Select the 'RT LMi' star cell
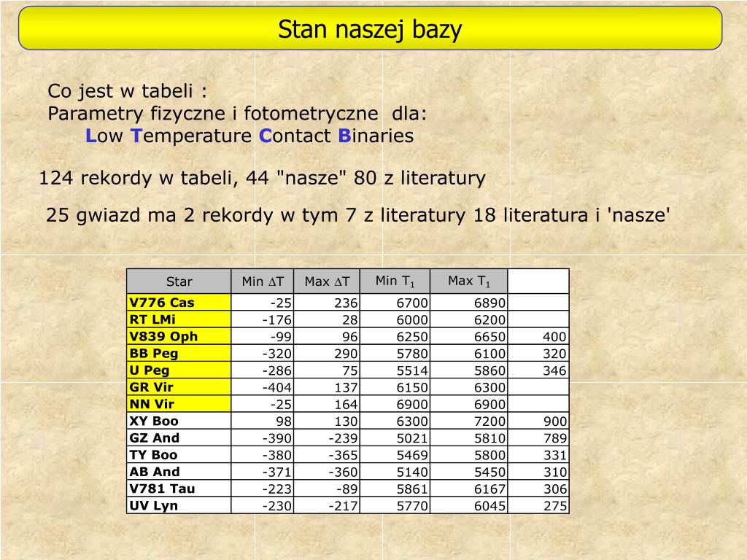 coord(179,319)
